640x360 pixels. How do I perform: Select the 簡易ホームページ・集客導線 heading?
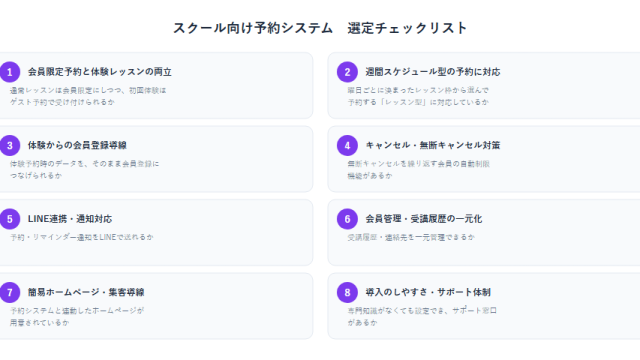click(86, 292)
